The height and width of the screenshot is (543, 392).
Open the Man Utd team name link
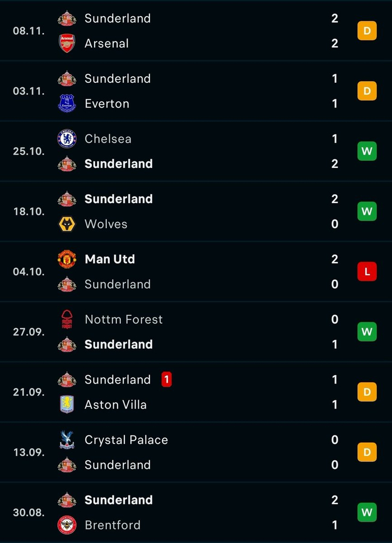[x=110, y=259]
